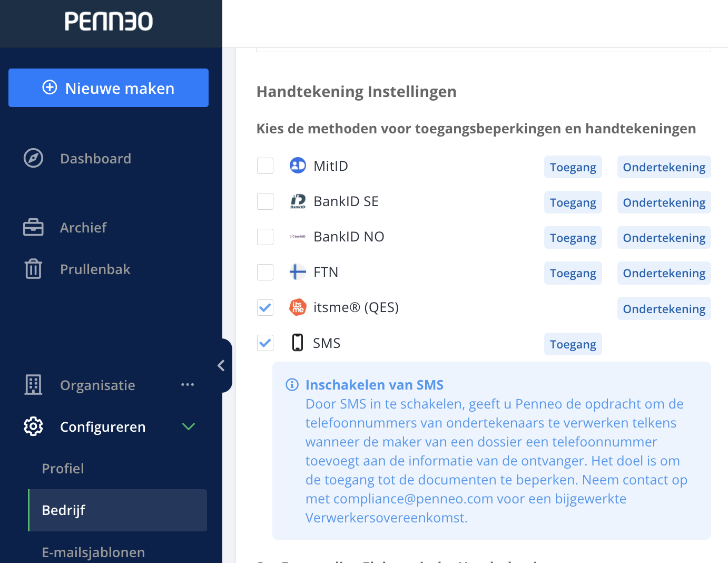This screenshot has height=563, width=728.
Task: Click the 'Kies de methoden voor toegangsbeperkingen' subheading
Action: (476, 129)
